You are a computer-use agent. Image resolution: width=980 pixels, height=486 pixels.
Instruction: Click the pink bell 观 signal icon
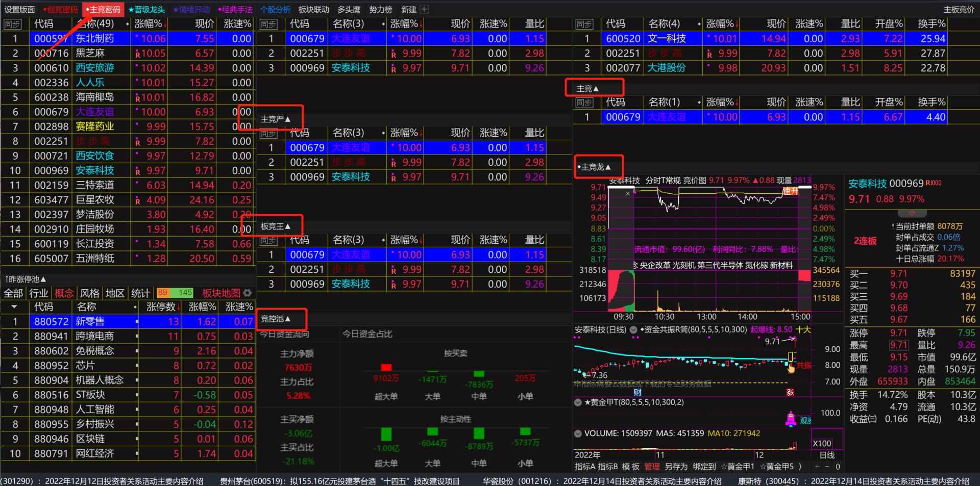[791, 419]
